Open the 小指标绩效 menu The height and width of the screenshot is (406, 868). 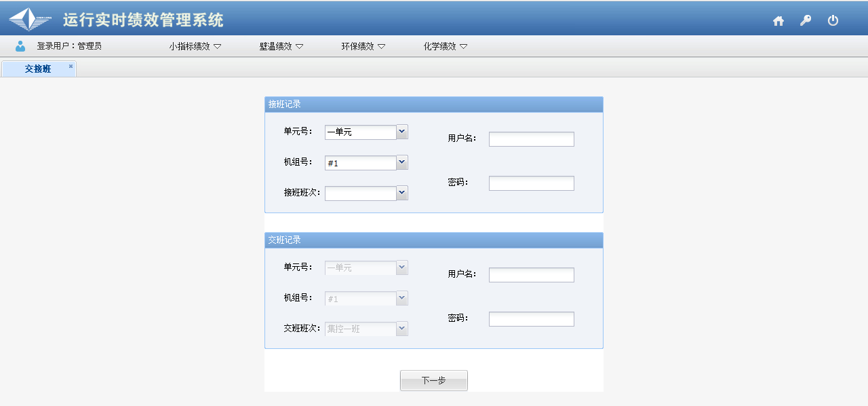tap(195, 46)
